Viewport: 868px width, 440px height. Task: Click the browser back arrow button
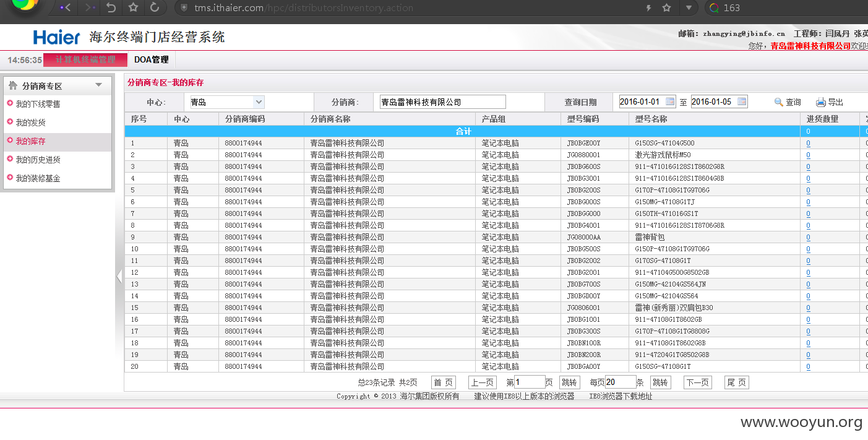tap(65, 7)
